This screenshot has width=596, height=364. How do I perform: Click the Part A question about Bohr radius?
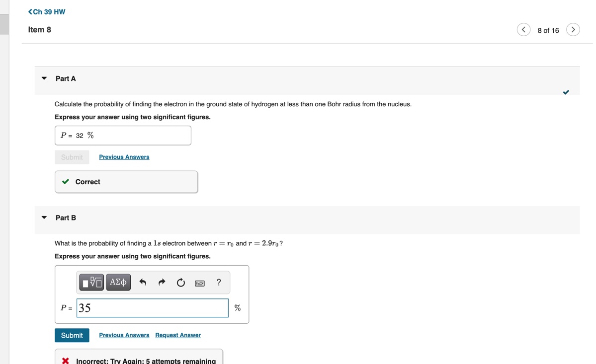tap(233, 104)
